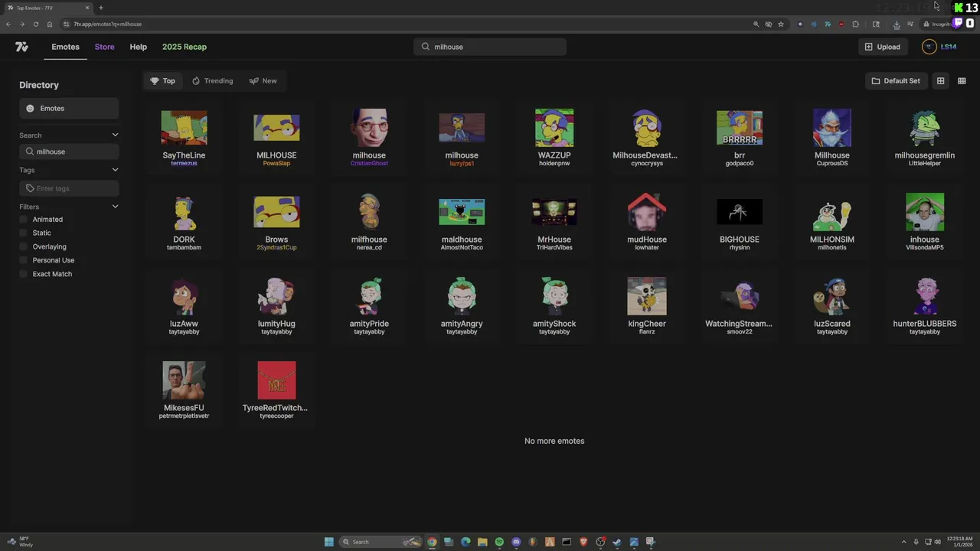The height and width of the screenshot is (551, 980).
Task: Open the MILHONSIM emote
Action: pos(832,222)
